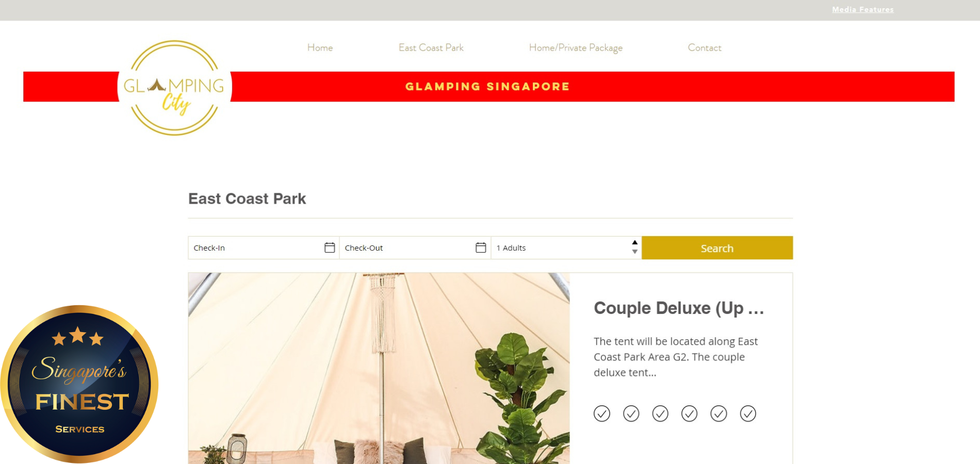
Task: Decrease adults count with down arrow
Action: coord(635,252)
